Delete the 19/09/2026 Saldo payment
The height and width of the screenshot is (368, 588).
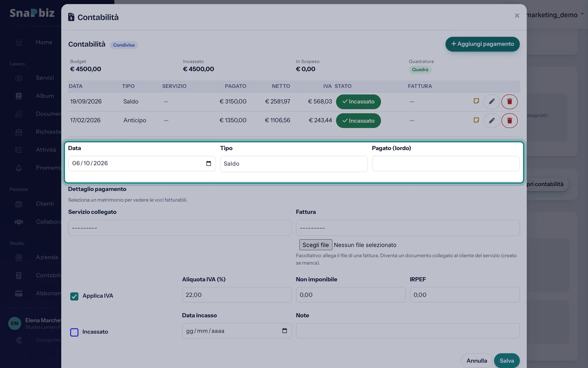click(x=509, y=102)
